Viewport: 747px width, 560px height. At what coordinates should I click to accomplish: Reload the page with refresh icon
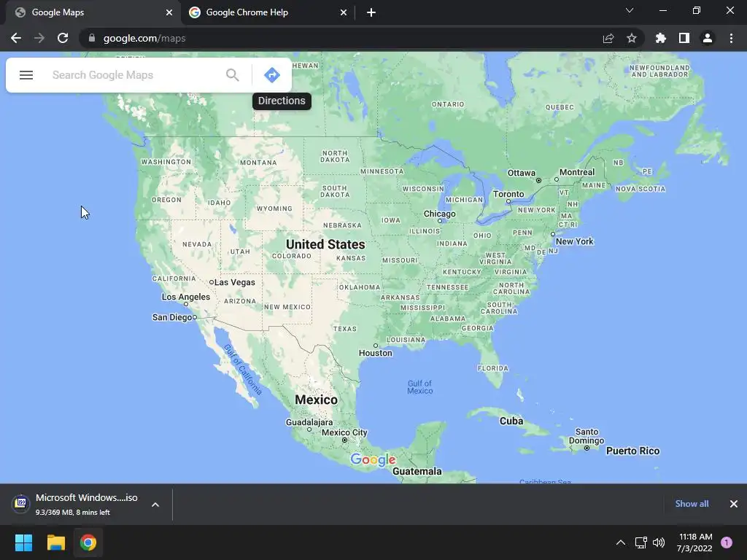click(63, 38)
